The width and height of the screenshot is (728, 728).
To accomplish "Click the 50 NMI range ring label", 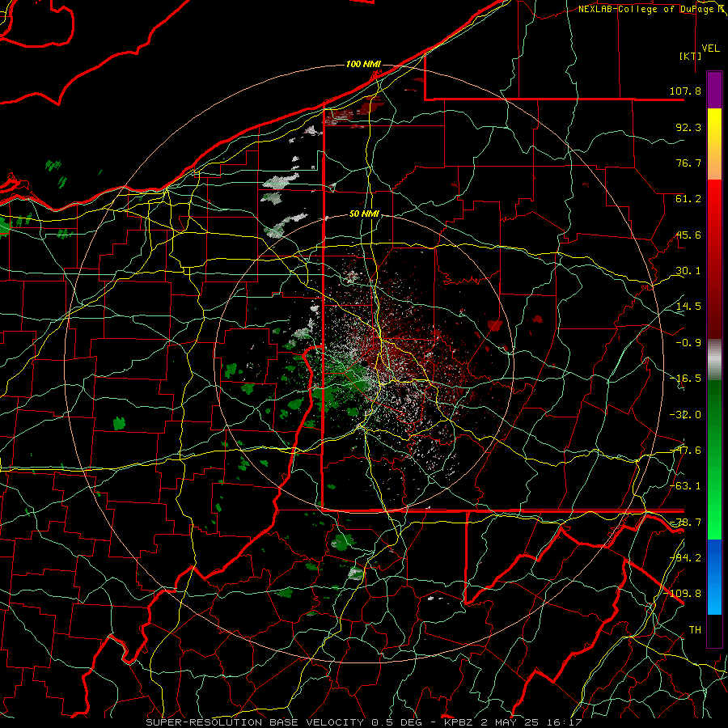I will (x=364, y=214).
